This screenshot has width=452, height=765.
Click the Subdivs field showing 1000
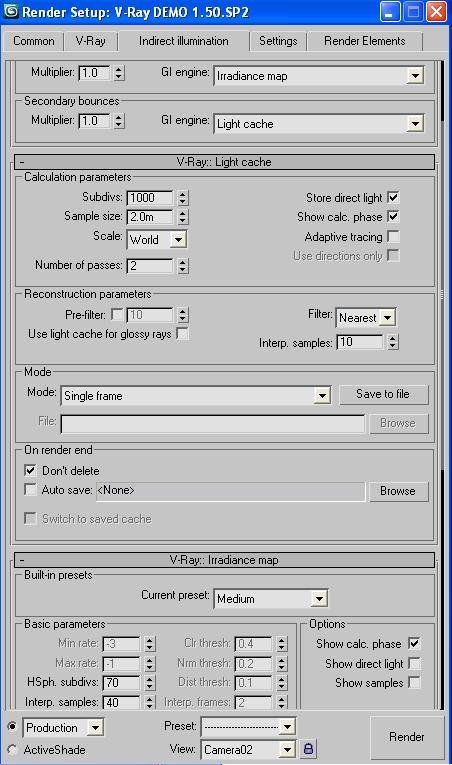tap(150, 198)
